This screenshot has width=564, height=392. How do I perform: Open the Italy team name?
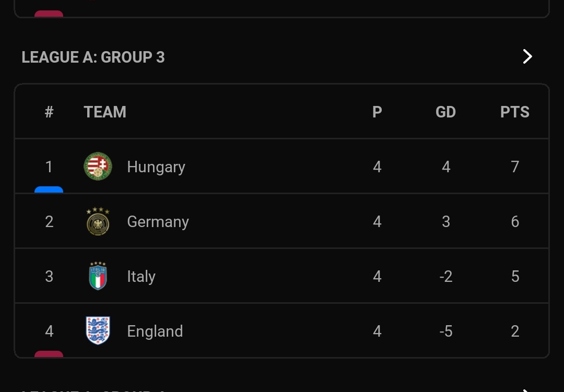click(x=141, y=277)
